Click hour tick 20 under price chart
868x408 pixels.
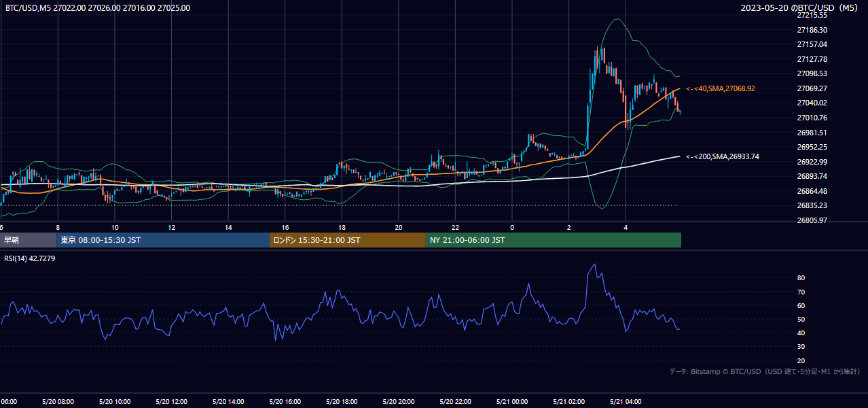point(398,227)
